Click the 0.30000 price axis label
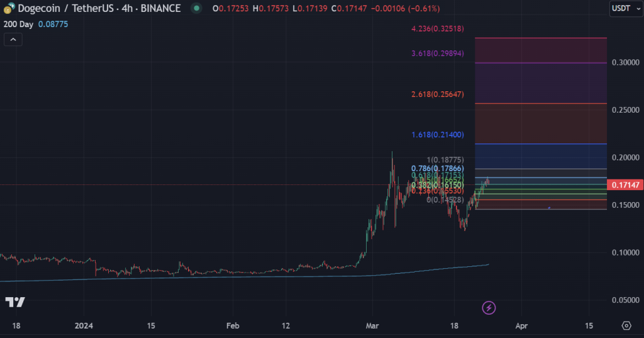 [626, 62]
